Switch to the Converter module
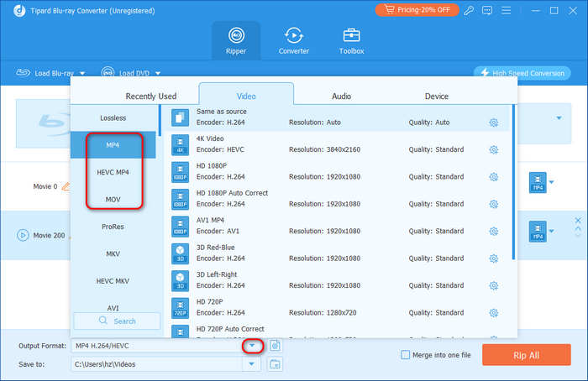The width and height of the screenshot is (588, 381). coord(294,40)
